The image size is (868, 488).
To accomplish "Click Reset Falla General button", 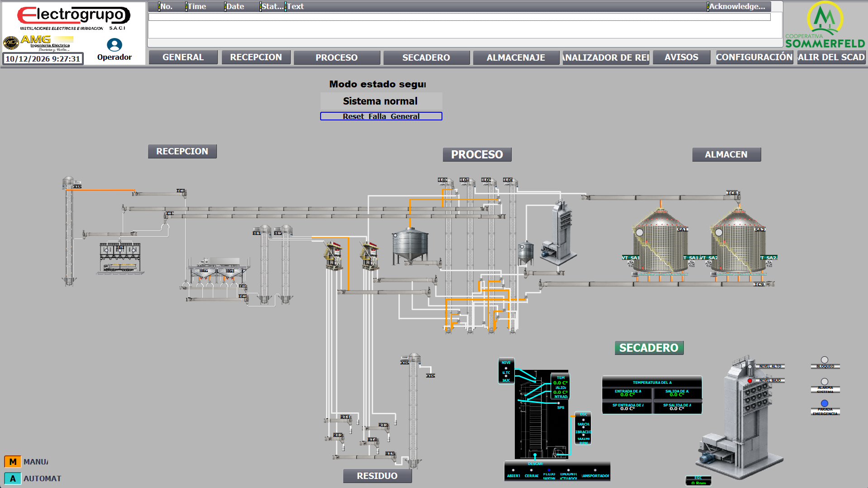I will pos(381,116).
